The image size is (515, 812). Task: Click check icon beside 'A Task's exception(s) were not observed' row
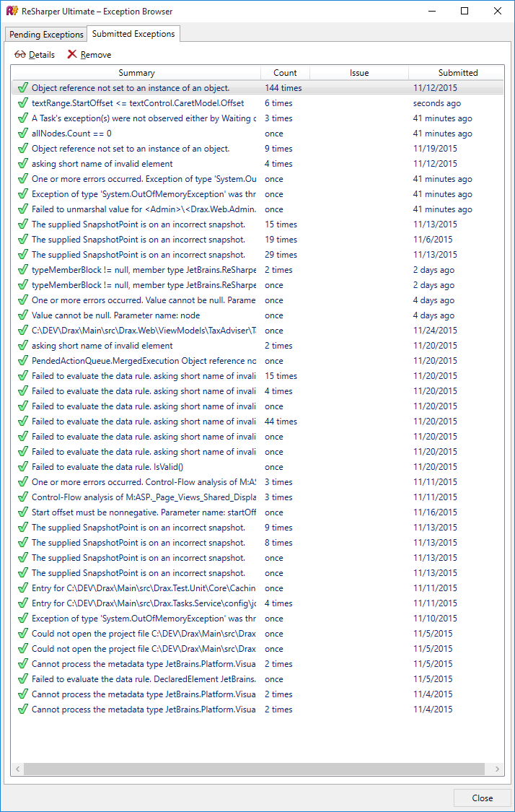coord(23,118)
